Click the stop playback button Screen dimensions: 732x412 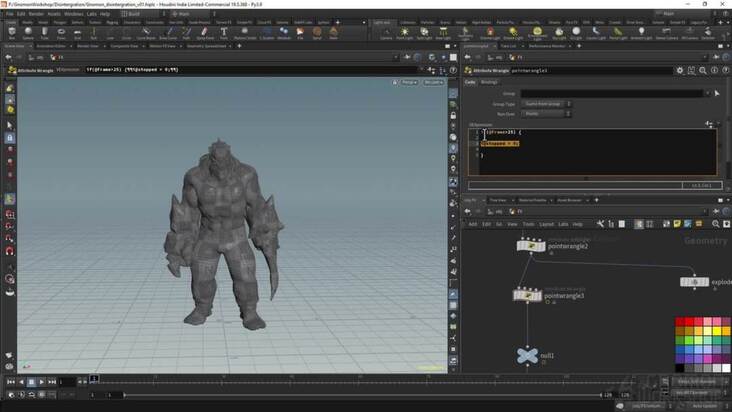[31, 382]
